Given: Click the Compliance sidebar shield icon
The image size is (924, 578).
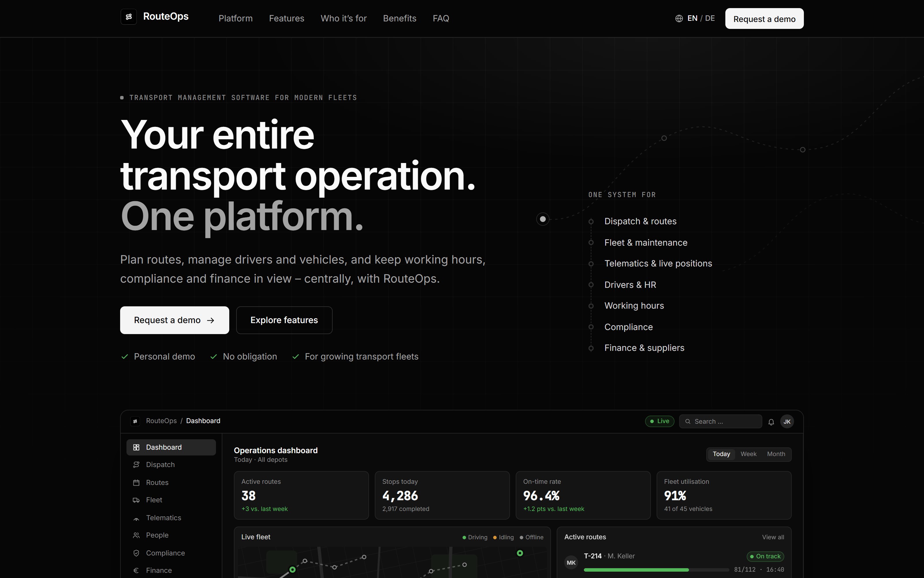Looking at the screenshot, I should [x=136, y=553].
